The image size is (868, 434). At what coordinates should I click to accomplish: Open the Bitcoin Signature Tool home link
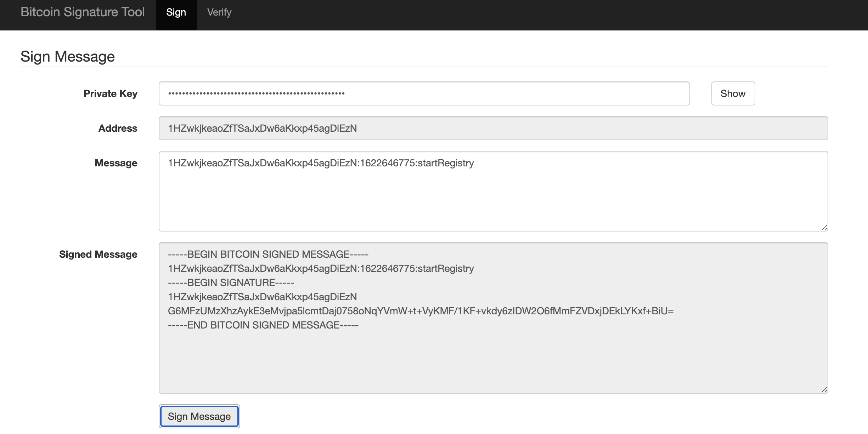click(83, 12)
